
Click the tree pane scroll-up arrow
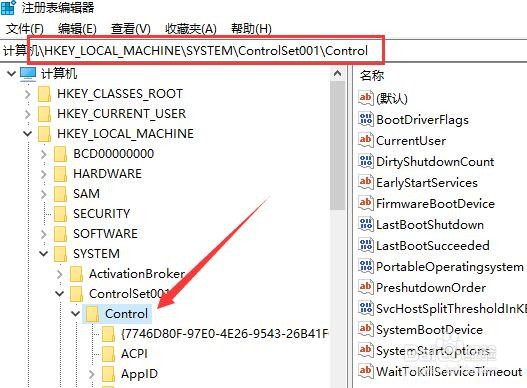[337, 73]
